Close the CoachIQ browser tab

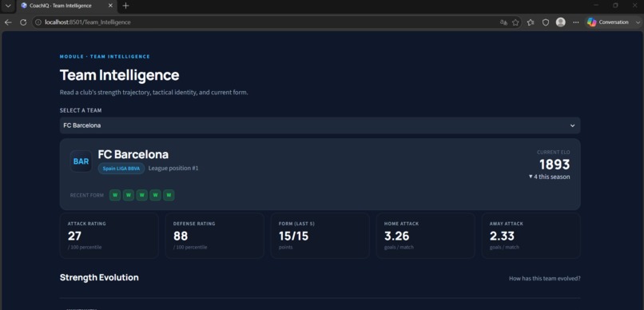point(110,6)
